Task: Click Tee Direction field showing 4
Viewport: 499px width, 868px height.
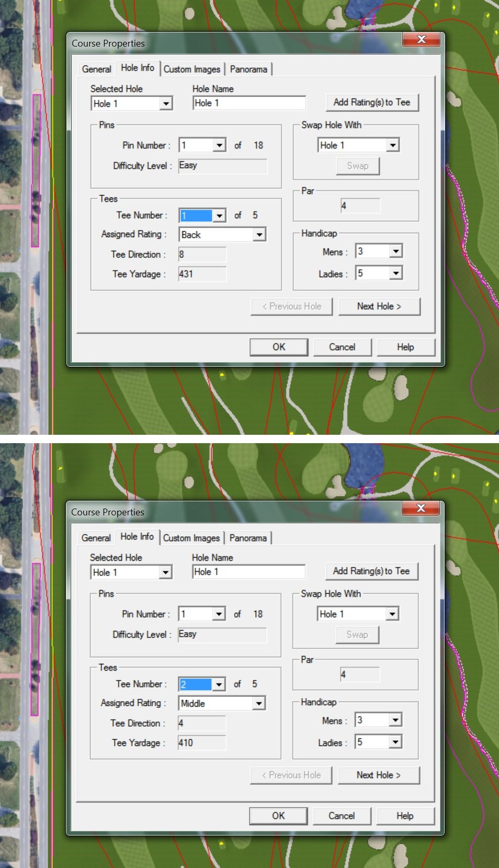Action: coord(202,724)
